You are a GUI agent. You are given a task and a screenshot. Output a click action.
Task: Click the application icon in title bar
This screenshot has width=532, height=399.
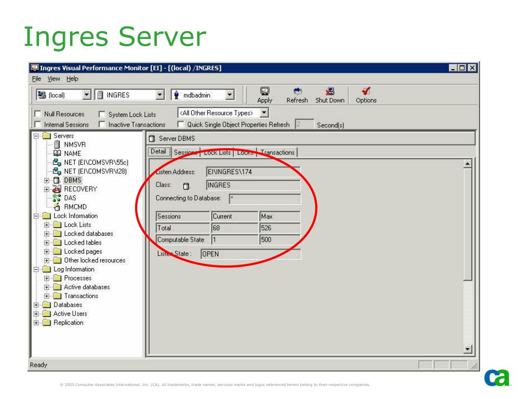(x=35, y=68)
